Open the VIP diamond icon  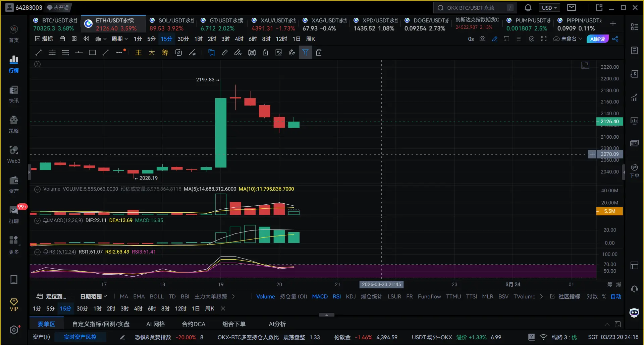[x=14, y=304]
